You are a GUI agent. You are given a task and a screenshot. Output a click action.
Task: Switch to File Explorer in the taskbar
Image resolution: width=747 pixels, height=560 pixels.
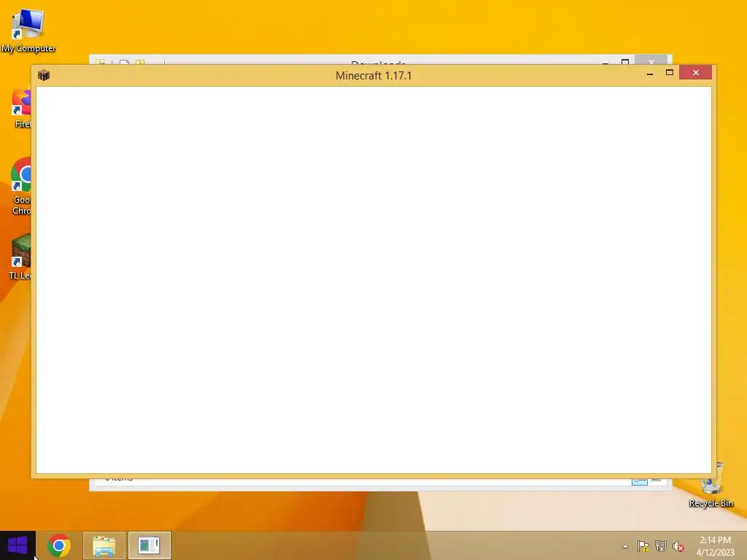pos(104,545)
